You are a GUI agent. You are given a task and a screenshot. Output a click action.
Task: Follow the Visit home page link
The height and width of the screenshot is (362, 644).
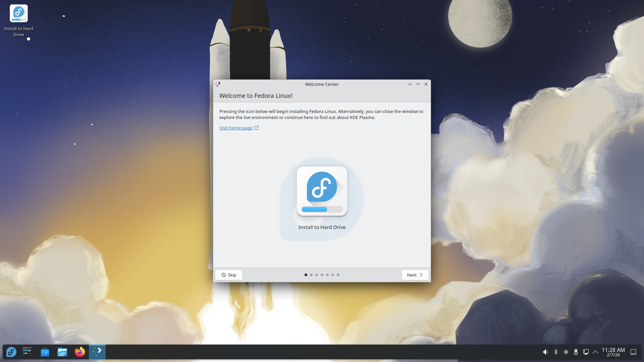pyautogui.click(x=236, y=128)
